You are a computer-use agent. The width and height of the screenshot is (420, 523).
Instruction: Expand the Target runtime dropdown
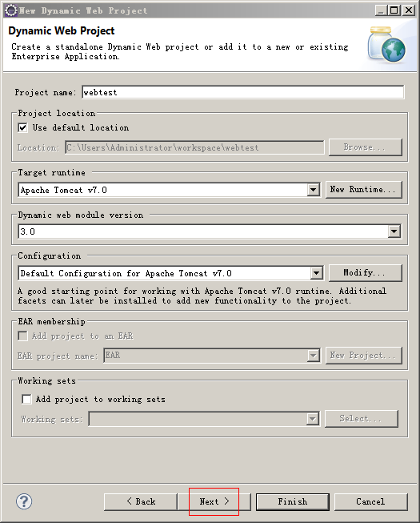click(x=313, y=190)
